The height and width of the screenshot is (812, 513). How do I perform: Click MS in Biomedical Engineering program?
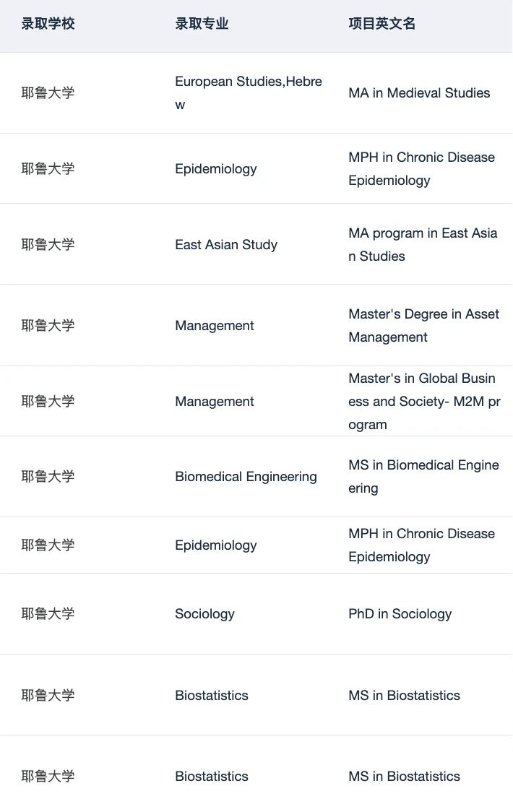tap(424, 476)
